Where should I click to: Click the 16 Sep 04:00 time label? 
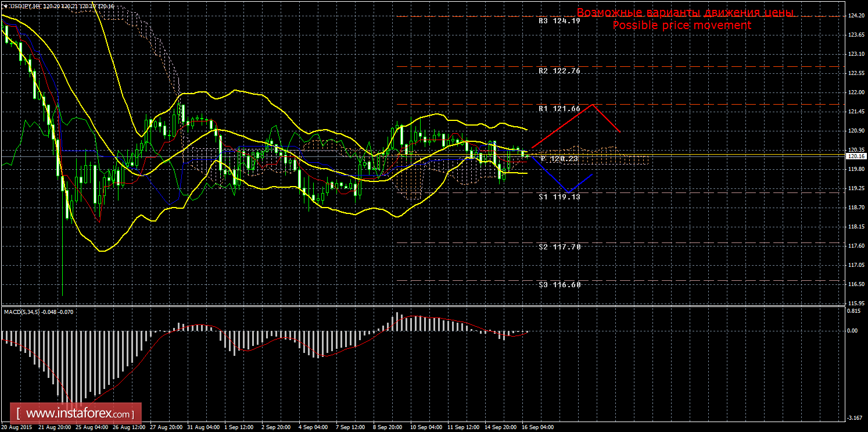click(537, 427)
